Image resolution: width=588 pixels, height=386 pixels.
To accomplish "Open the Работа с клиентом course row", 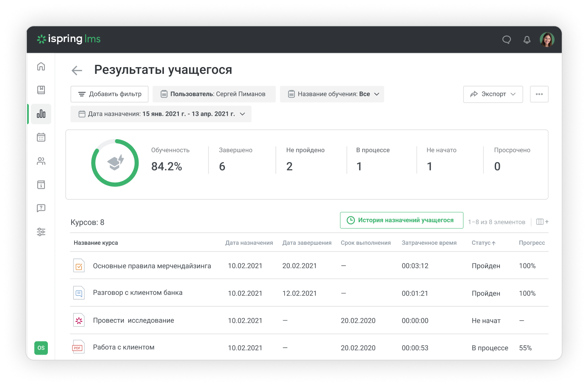I will [124, 347].
